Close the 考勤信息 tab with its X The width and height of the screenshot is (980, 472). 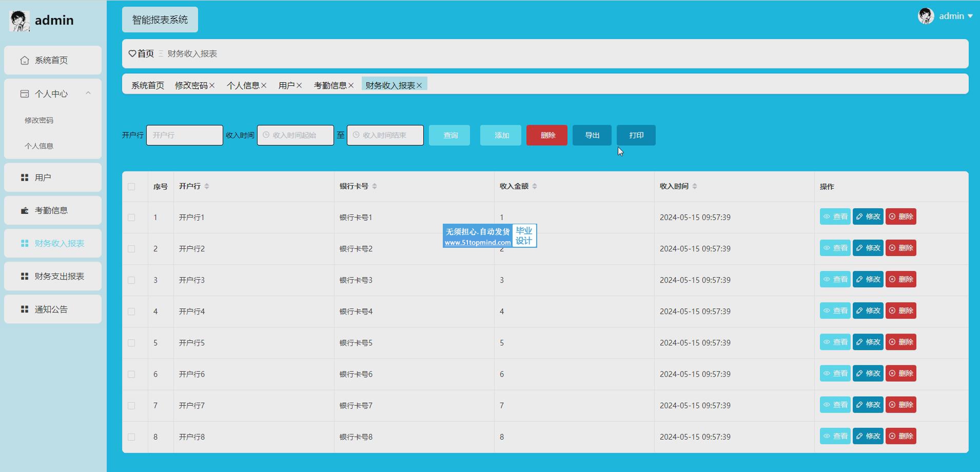tap(351, 86)
